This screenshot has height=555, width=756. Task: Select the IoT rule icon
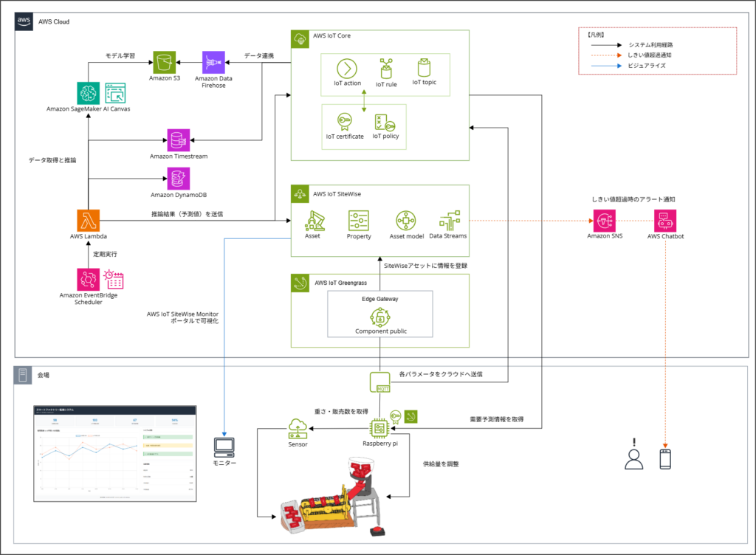tap(386, 67)
